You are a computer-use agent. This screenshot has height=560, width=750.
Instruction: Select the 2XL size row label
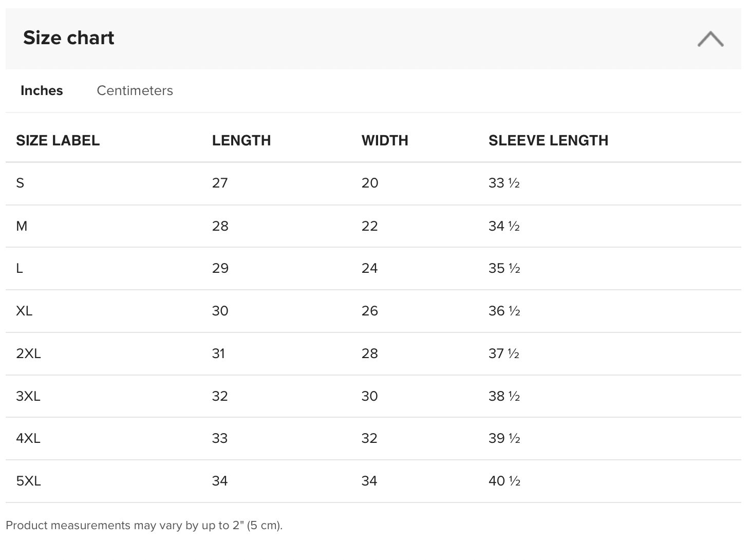coord(28,354)
